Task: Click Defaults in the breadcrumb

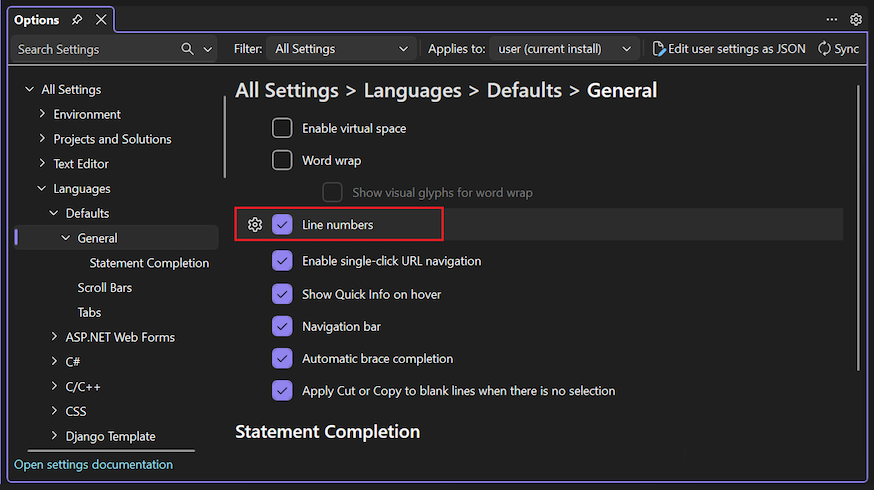Action: click(x=525, y=90)
